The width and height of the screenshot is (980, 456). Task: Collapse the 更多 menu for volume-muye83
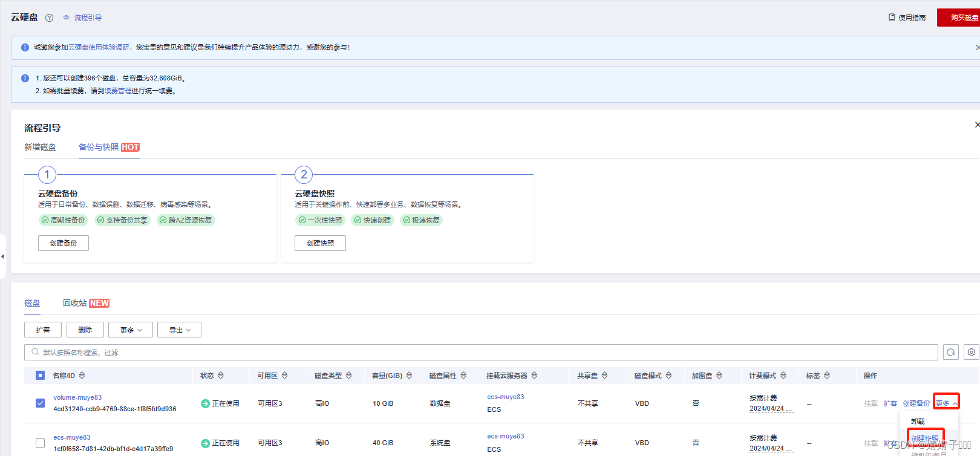[946, 403]
